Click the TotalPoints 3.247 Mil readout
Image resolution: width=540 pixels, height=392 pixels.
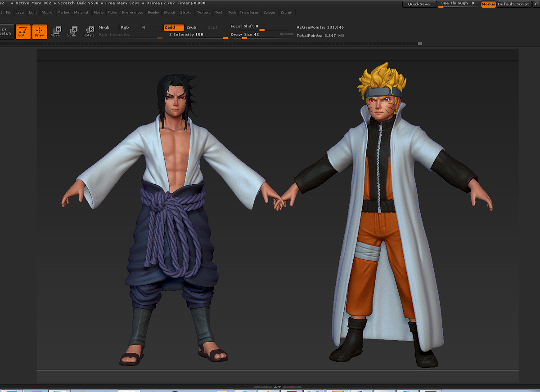point(320,36)
